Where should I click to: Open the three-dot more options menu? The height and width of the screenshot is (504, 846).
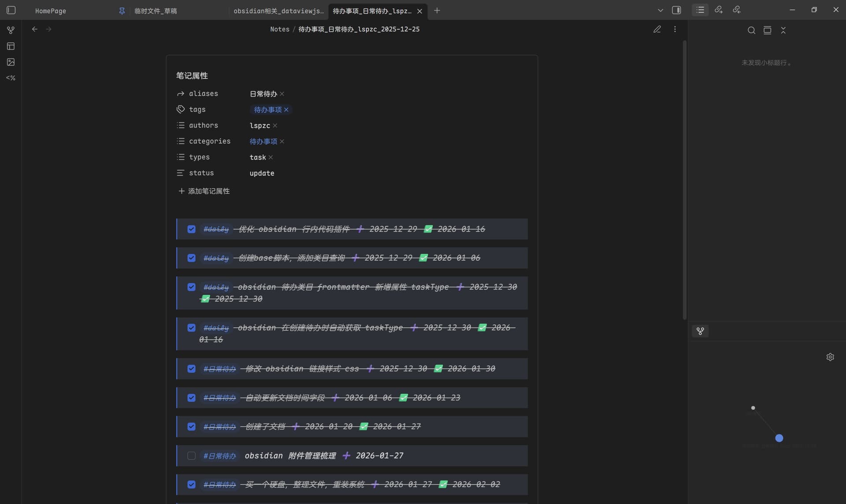pos(675,29)
